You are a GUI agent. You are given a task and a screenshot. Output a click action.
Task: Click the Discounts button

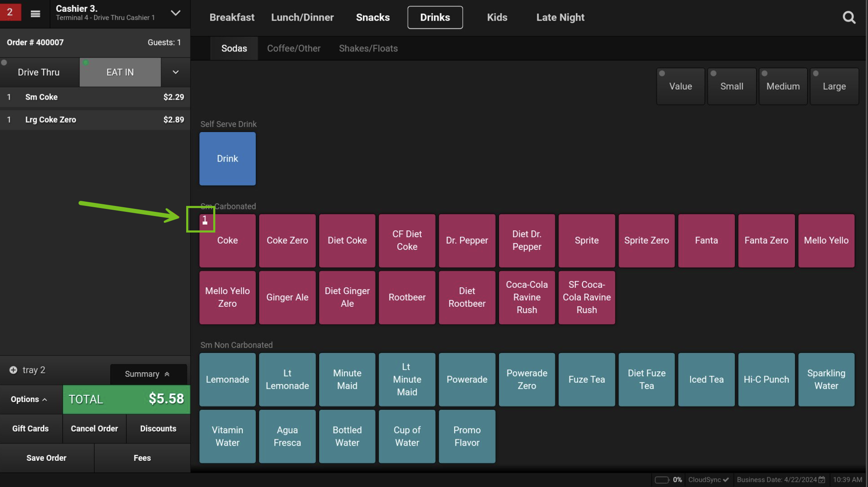[x=158, y=429]
